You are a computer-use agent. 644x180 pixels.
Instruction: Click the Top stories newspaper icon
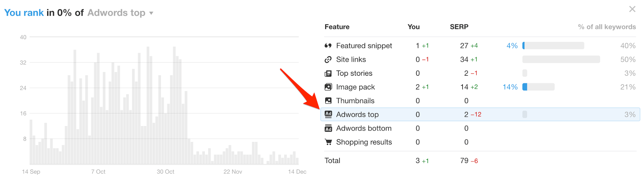tap(328, 73)
